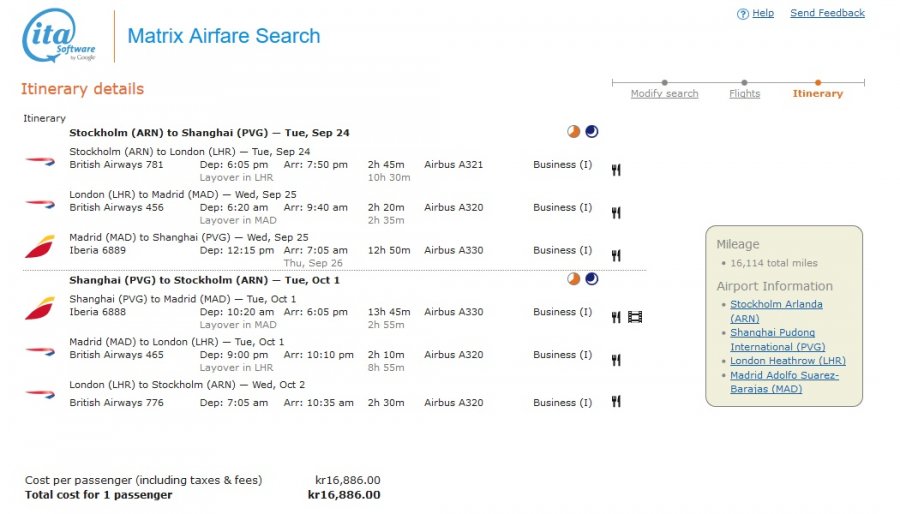Open Shanghai Pudong International (PVG) link
This screenshot has width=900, height=514.
coord(777,340)
